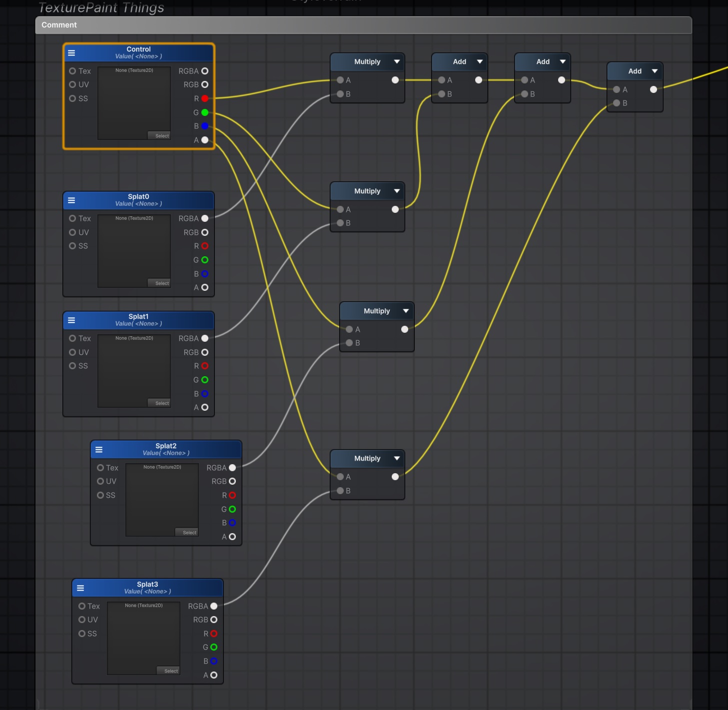Expand dropdown on the middle Add node
The image size is (728, 710).
[x=563, y=62]
